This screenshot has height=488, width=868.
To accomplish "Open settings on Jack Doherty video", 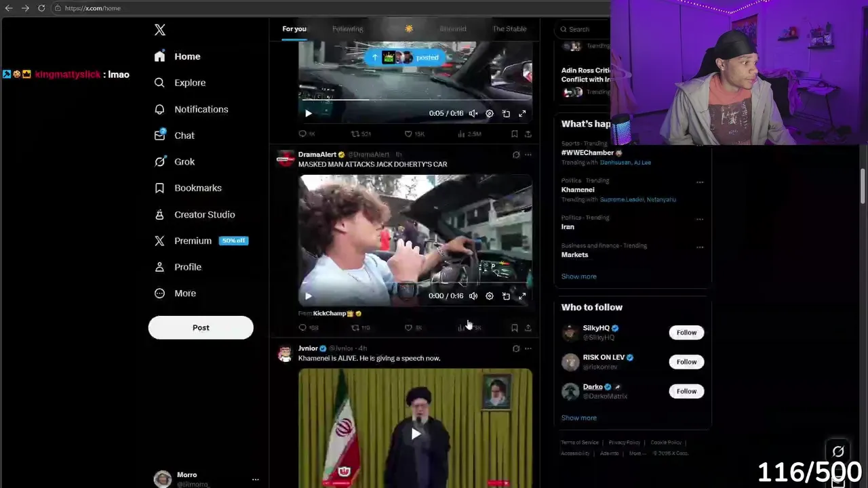I will coord(490,296).
